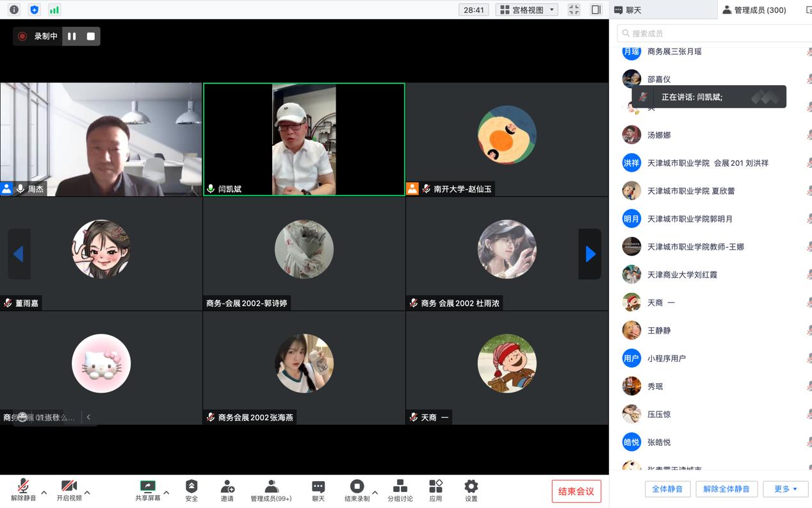Open the network signal status icon
812x508 pixels.
[x=54, y=10]
